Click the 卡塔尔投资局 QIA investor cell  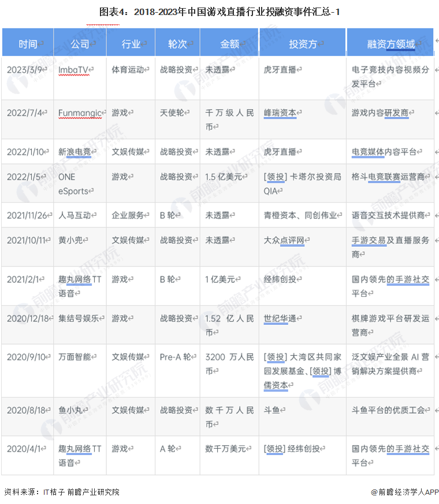point(302,184)
